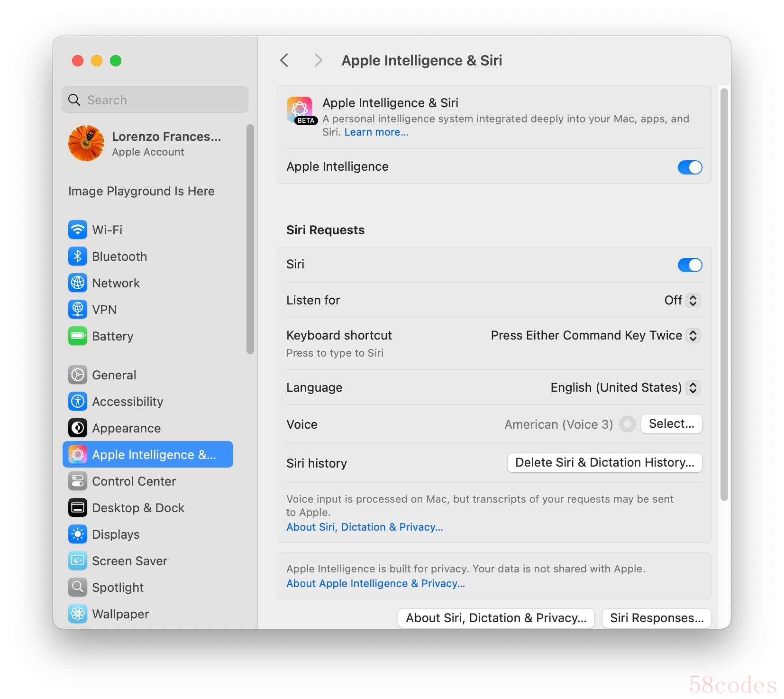
Task: Select the Displays sun icon
Action: pos(77,534)
